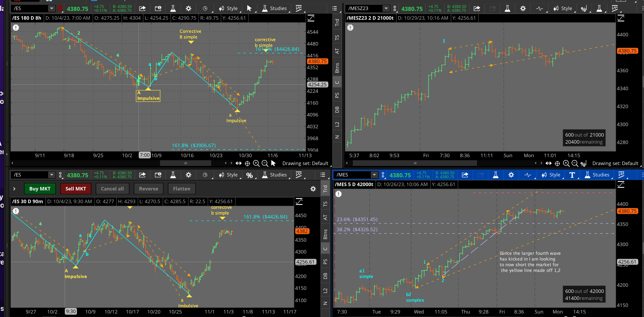Screen dimensions: 644x317
Task: Click price scale icon right of /MESZ23 header
Action: [x=621, y=18]
